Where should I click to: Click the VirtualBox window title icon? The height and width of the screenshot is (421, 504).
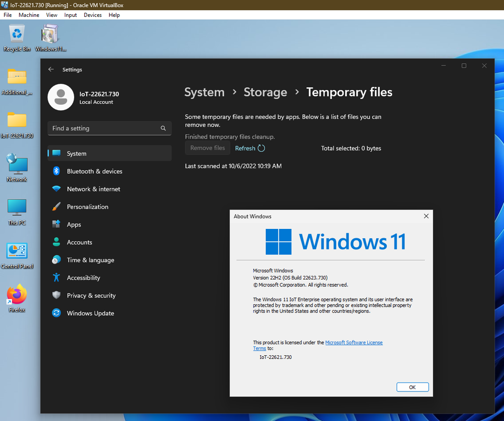click(5, 5)
